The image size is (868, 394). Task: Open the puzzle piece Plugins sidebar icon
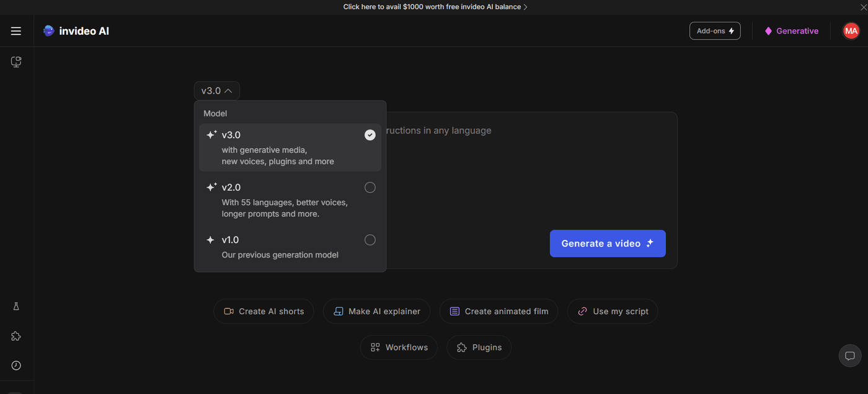(x=15, y=336)
